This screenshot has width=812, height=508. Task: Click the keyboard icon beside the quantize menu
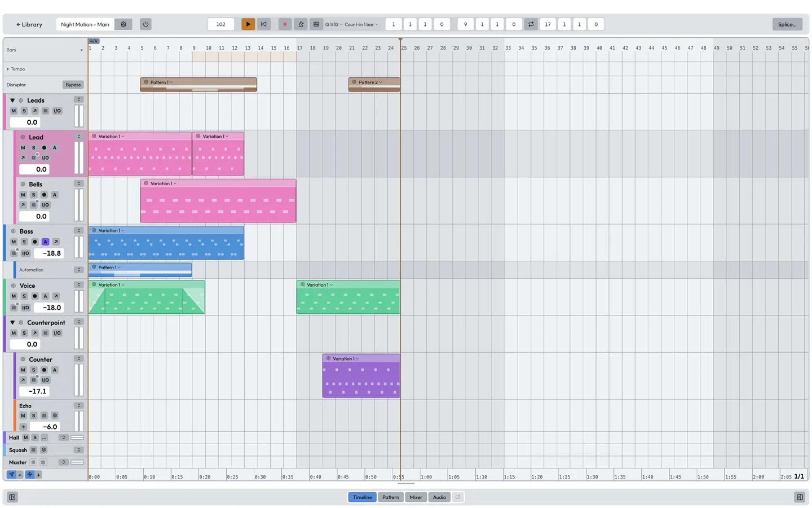pyautogui.click(x=316, y=24)
